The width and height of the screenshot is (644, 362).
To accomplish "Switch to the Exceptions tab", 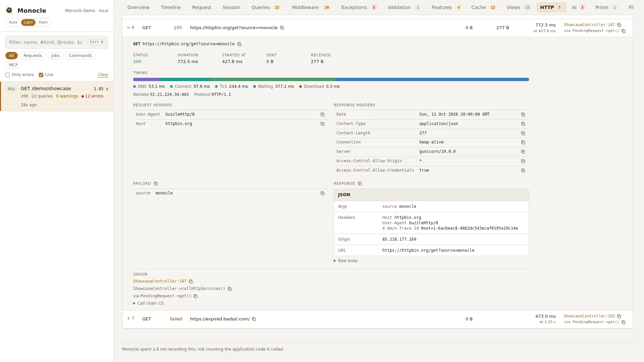I will tap(359, 7).
